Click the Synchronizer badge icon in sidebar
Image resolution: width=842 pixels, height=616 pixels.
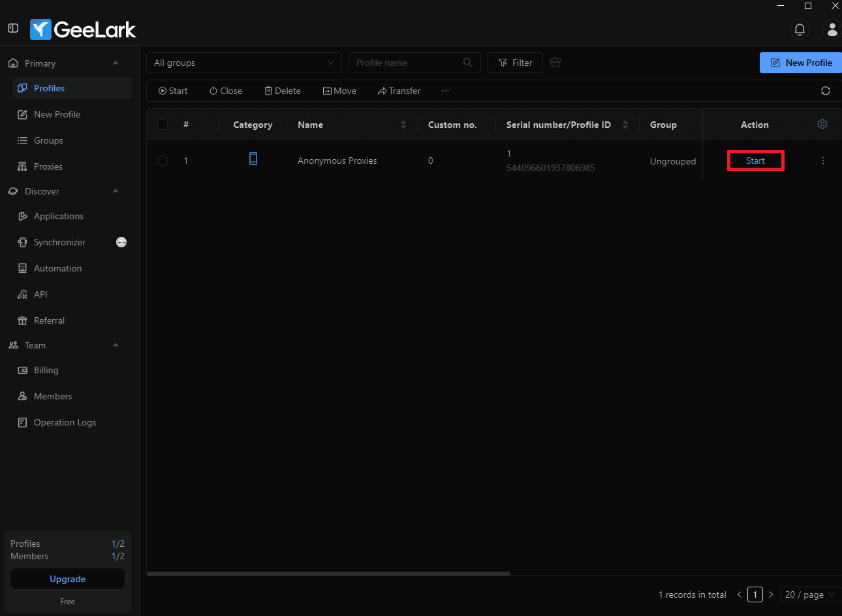(x=121, y=242)
